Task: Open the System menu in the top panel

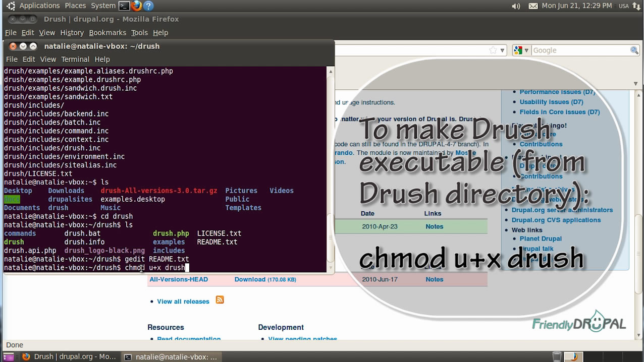Action: coord(103,6)
